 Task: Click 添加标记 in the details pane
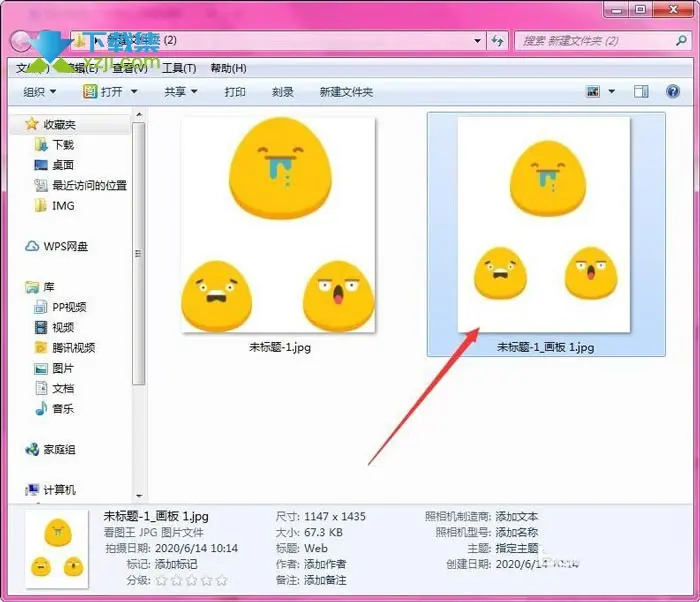click(176, 564)
